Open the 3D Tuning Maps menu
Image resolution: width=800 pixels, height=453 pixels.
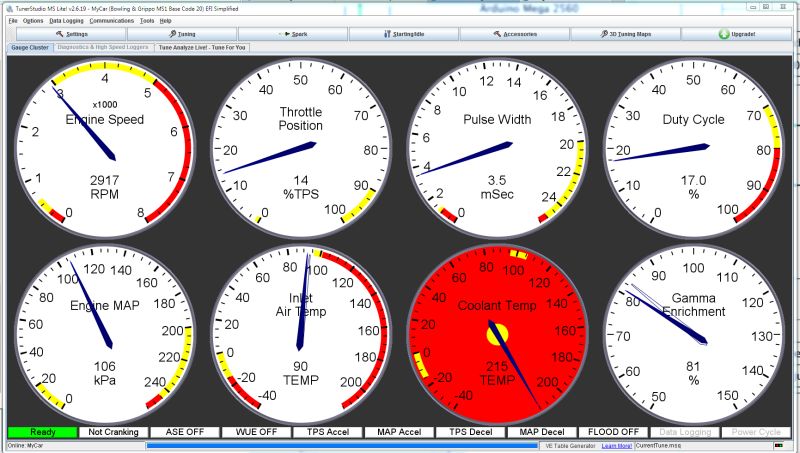coord(625,34)
